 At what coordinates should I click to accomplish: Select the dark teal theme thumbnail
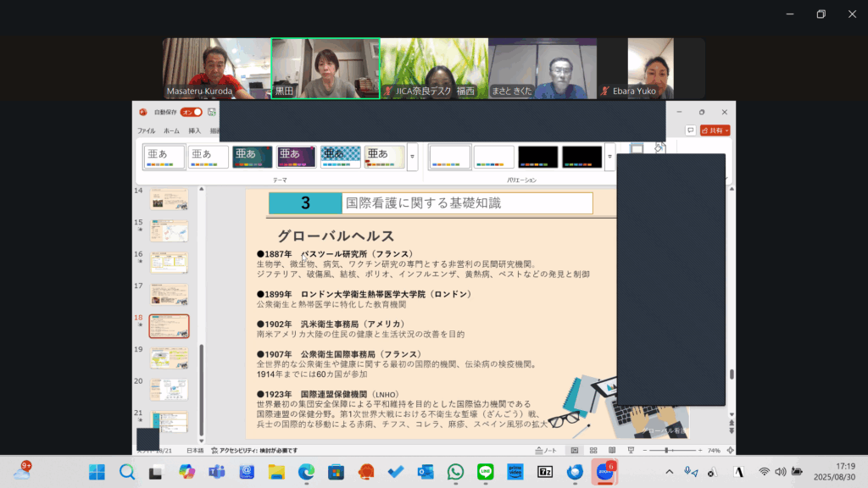(x=253, y=157)
